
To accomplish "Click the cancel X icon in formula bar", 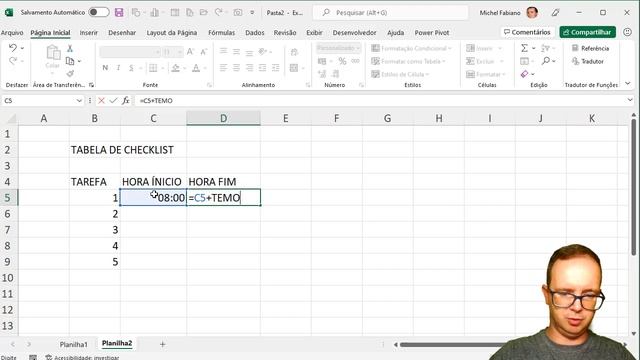I will click(x=101, y=100).
